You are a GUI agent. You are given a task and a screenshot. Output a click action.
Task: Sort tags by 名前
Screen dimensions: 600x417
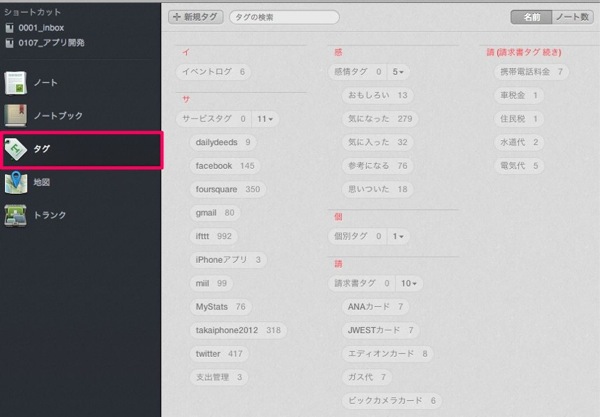point(532,17)
